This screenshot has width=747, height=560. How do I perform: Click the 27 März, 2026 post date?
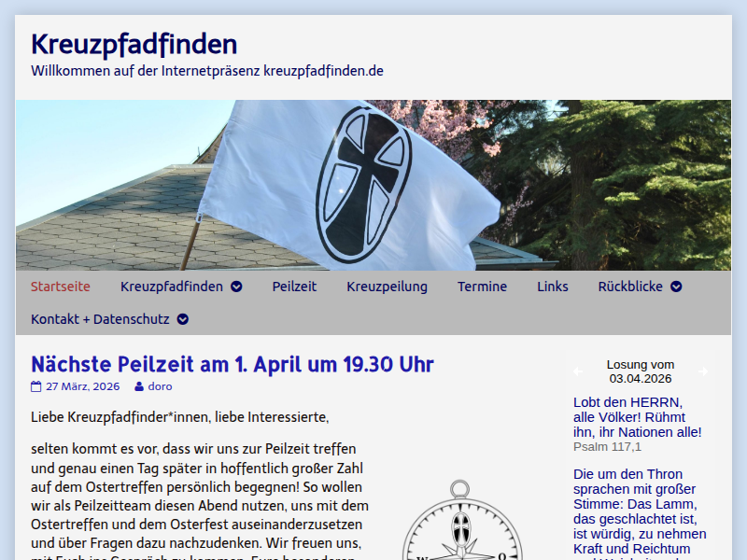(x=82, y=386)
